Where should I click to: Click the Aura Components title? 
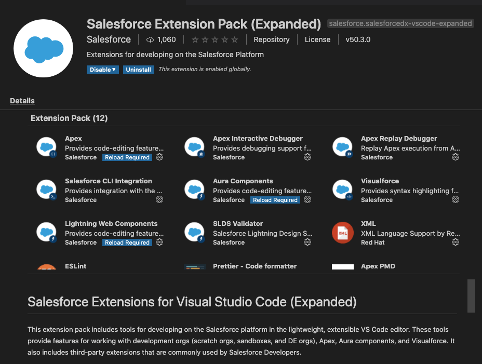point(243,181)
